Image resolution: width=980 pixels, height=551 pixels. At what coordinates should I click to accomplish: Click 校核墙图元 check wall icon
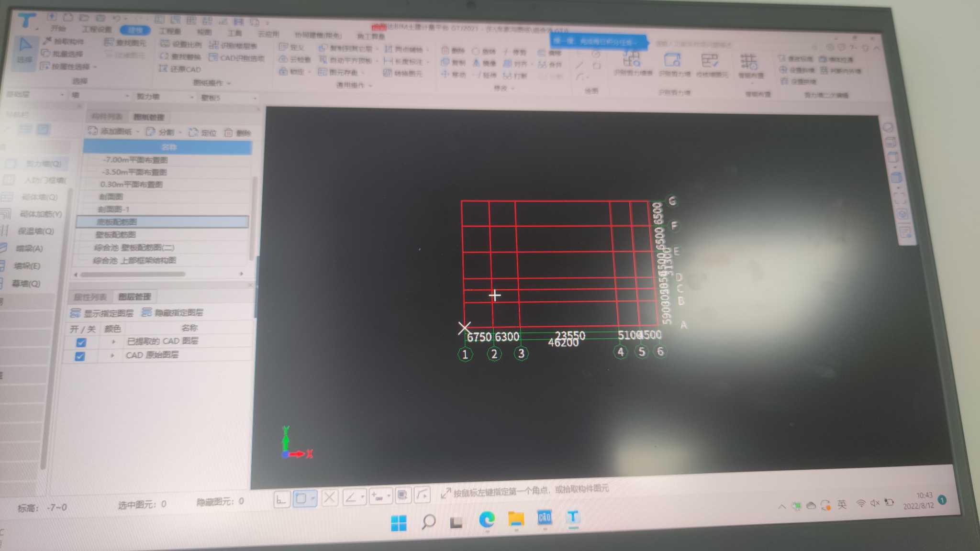click(712, 66)
